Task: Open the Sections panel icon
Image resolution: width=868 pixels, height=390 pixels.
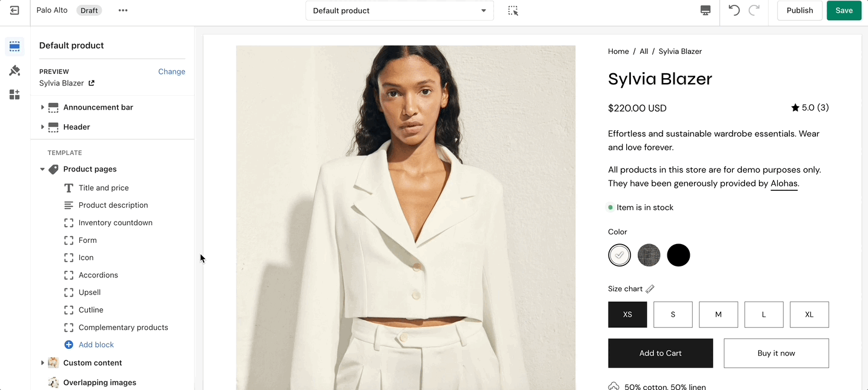Action: coord(15,47)
